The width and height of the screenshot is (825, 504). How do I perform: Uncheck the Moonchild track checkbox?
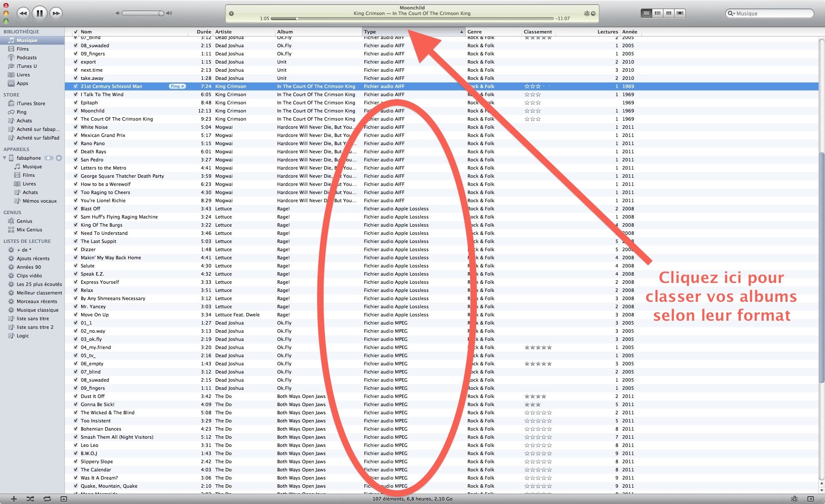pos(76,111)
